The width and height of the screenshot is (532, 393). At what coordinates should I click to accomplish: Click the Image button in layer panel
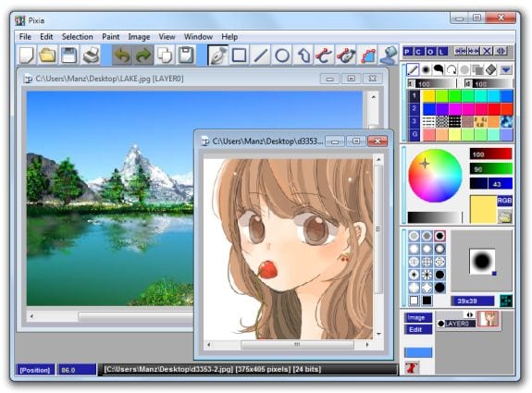pos(418,318)
